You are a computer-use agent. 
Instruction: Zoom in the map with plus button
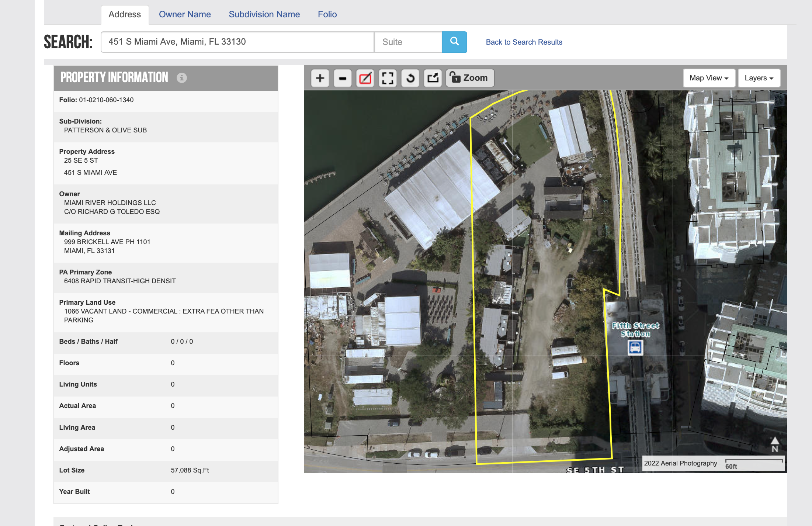320,78
